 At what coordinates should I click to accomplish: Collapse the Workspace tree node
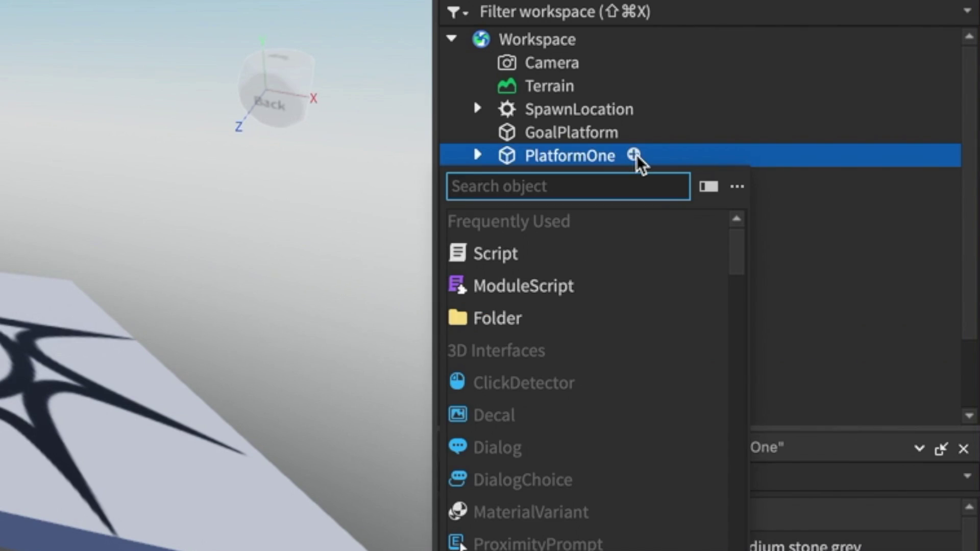tap(452, 38)
